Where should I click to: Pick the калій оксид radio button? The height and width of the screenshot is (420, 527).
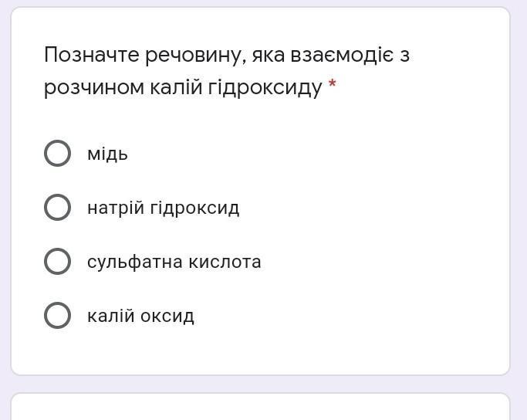pyautogui.click(x=58, y=316)
